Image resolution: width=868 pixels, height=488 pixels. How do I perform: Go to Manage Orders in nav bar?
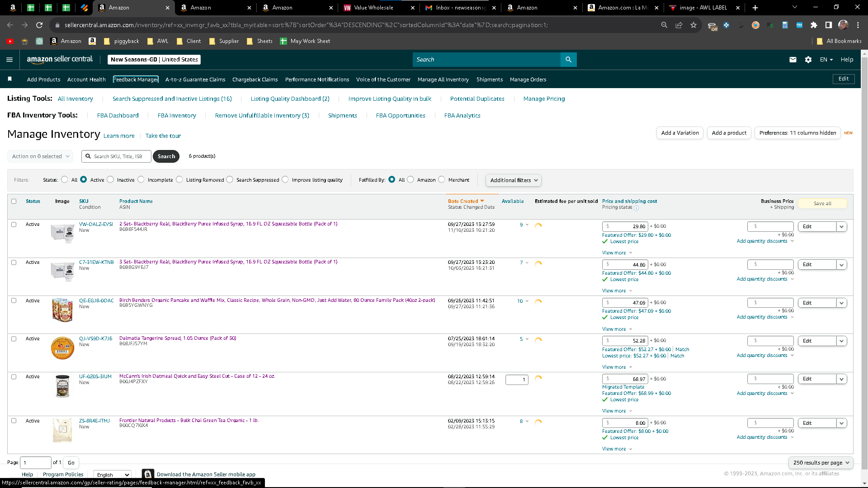[528, 80]
